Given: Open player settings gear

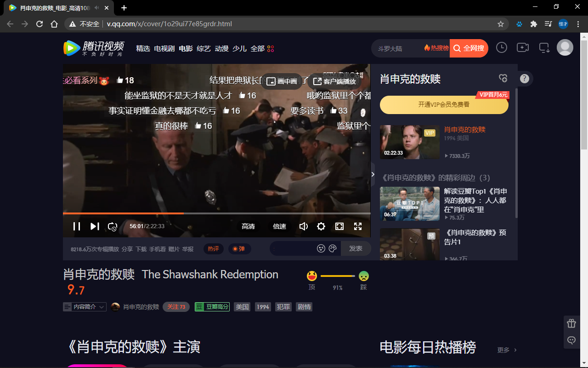Looking at the screenshot, I should [321, 226].
